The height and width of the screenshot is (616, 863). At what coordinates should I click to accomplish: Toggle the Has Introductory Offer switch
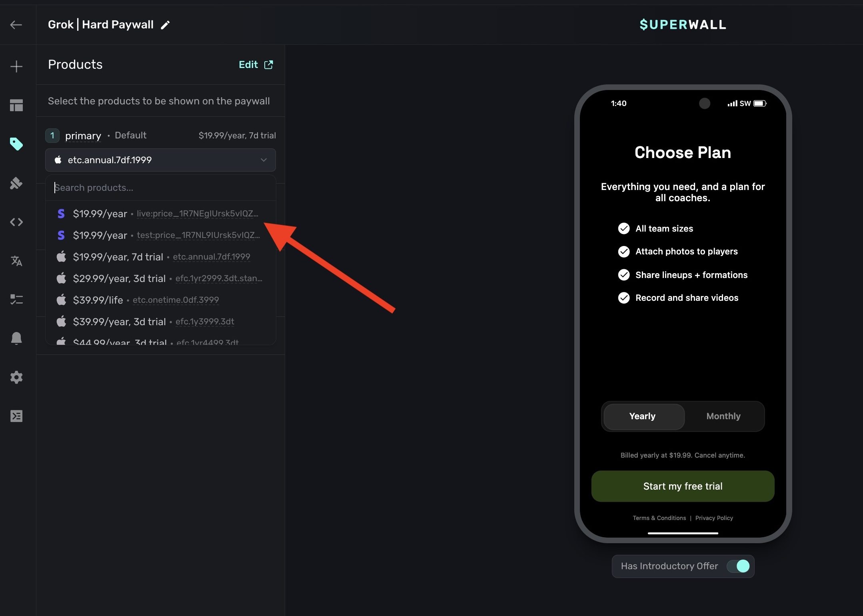click(740, 566)
